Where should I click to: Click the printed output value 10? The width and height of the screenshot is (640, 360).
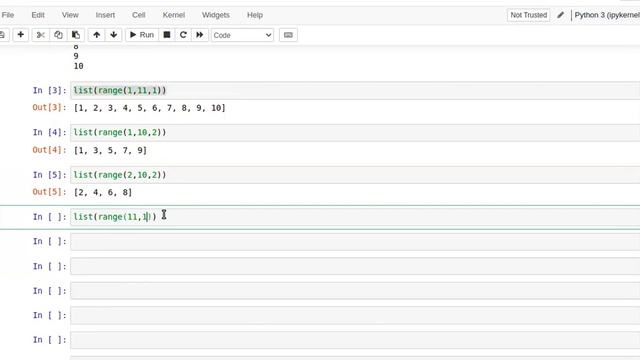pos(78,66)
